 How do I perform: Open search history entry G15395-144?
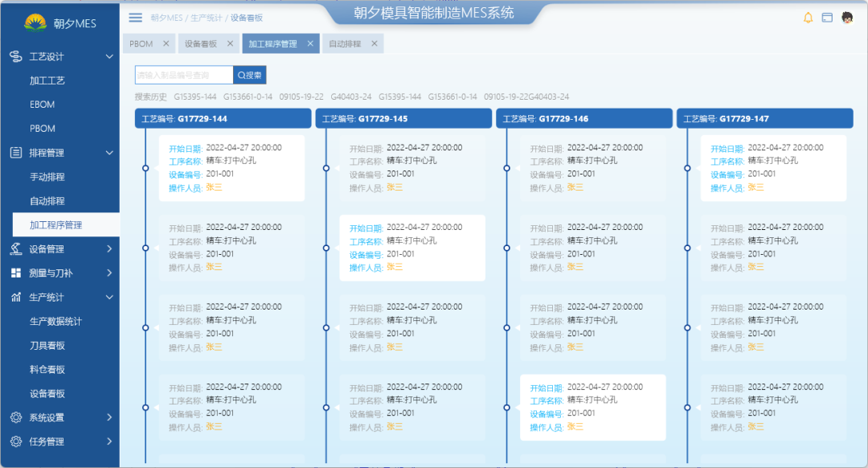click(195, 96)
